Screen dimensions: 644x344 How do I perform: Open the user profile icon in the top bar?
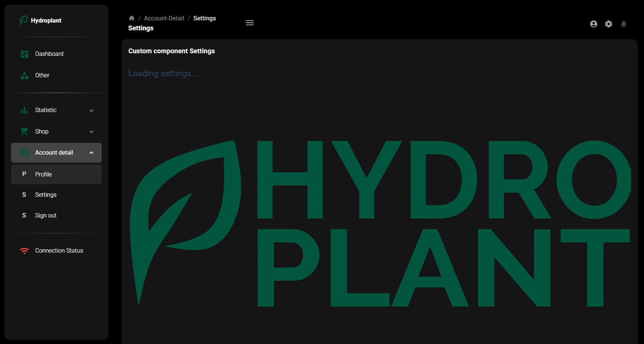pyautogui.click(x=594, y=24)
